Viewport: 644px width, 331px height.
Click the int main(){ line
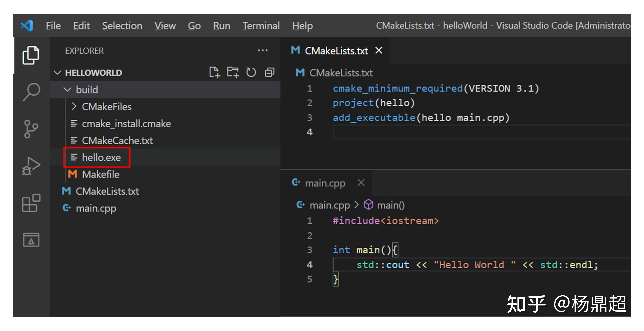click(365, 250)
